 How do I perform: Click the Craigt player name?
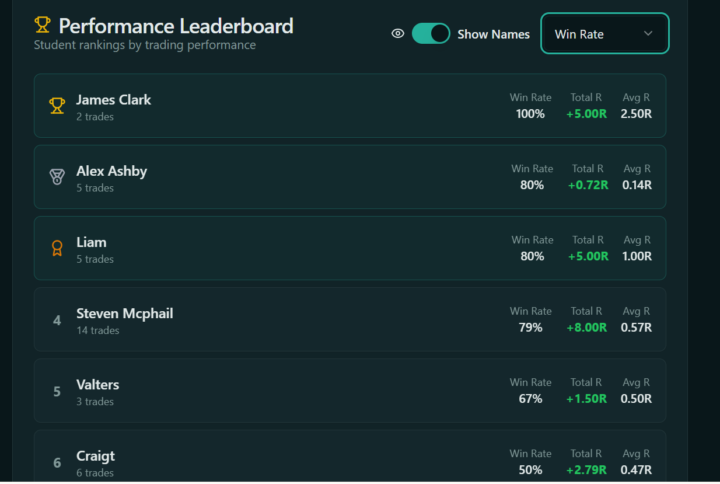point(96,456)
